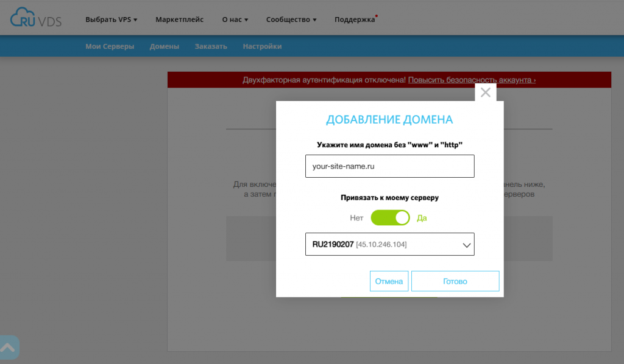This screenshot has height=364, width=624.
Task: Expand the О нас menu
Action: [235, 19]
